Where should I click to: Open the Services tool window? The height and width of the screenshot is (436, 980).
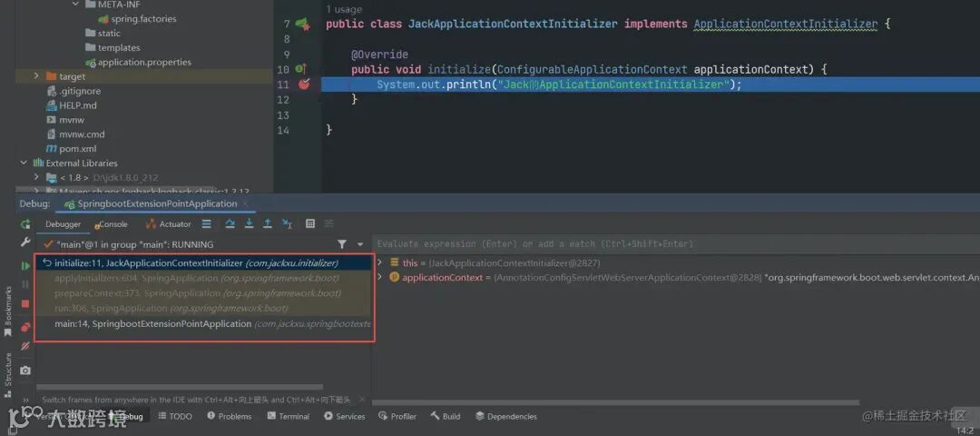pyautogui.click(x=345, y=417)
